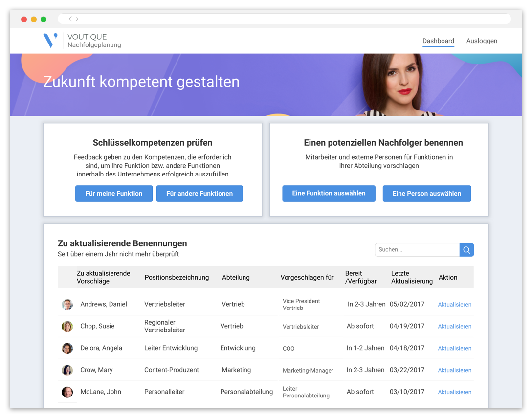
Task: Click the Abteilung column header
Action: pos(236,278)
